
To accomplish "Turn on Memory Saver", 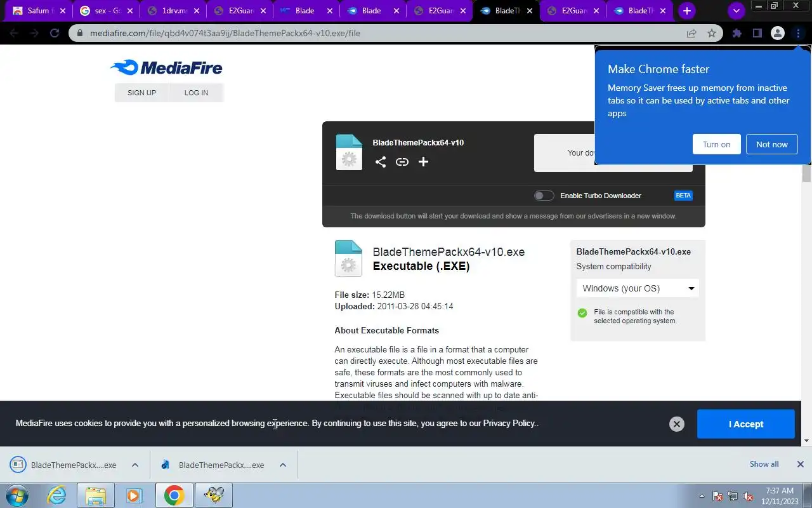I will (x=716, y=144).
